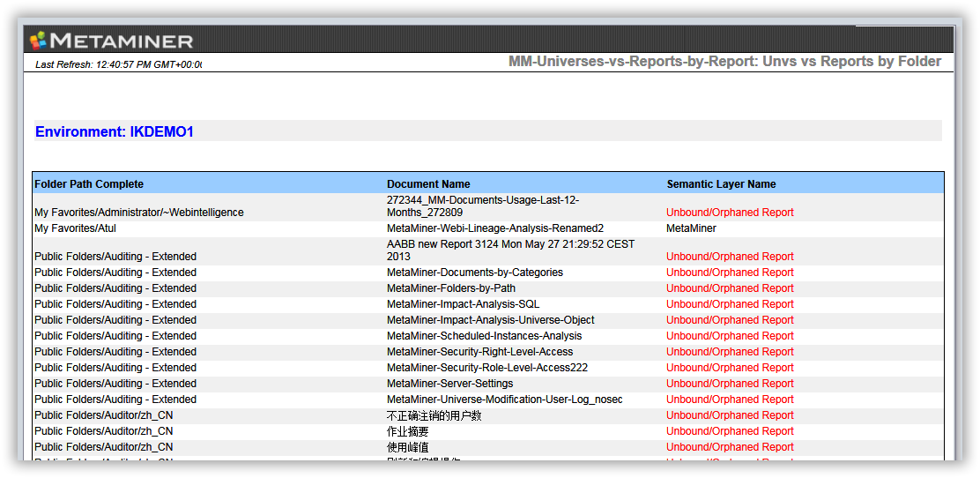The image size is (980, 478).
Task: Select the Environment: IKDEMO1 heading
Action: 115,132
